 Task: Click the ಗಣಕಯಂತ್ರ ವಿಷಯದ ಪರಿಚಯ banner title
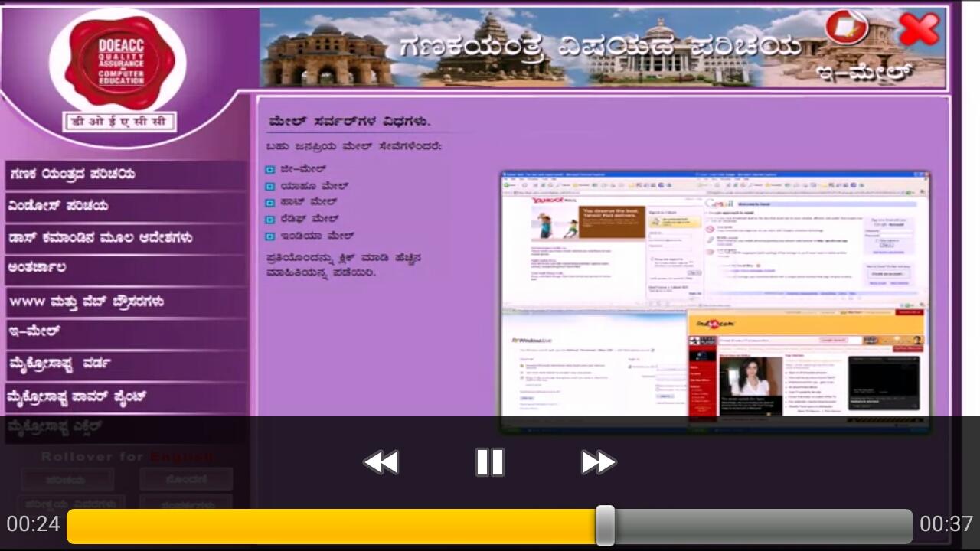599,47
